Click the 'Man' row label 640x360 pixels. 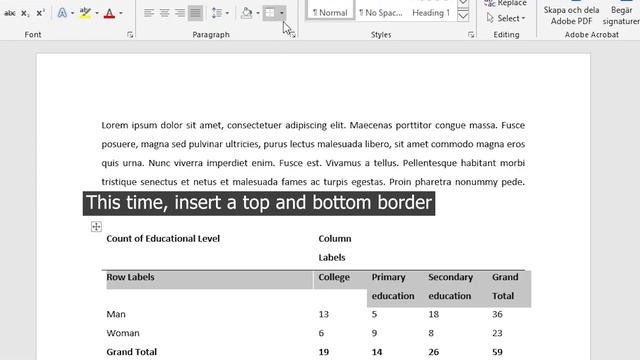point(116,314)
